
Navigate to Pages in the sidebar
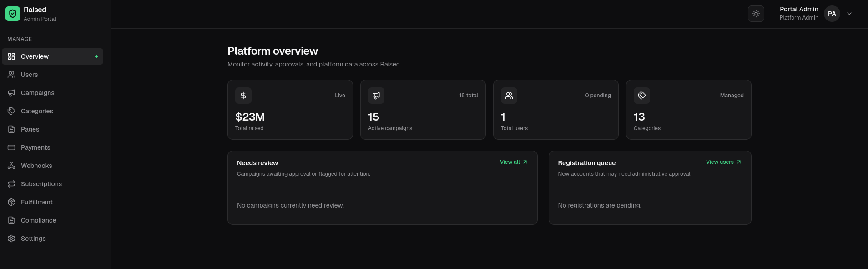[x=53, y=129]
